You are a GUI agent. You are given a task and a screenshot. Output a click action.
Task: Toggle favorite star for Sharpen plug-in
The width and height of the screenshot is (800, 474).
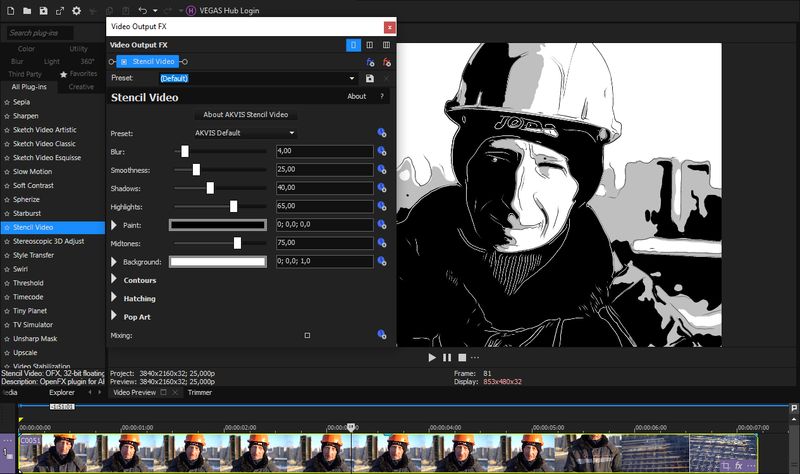coord(7,116)
